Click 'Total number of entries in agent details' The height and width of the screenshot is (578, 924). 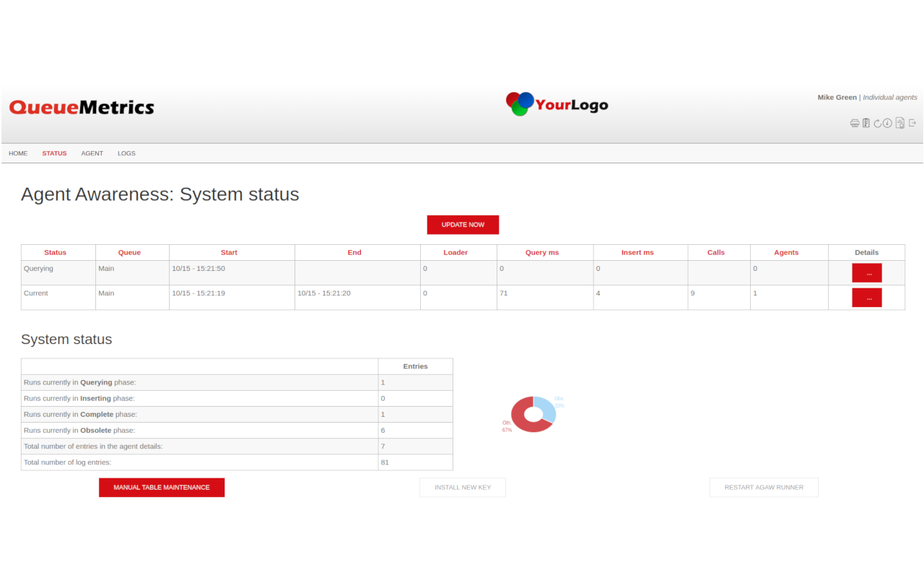[x=237, y=446]
